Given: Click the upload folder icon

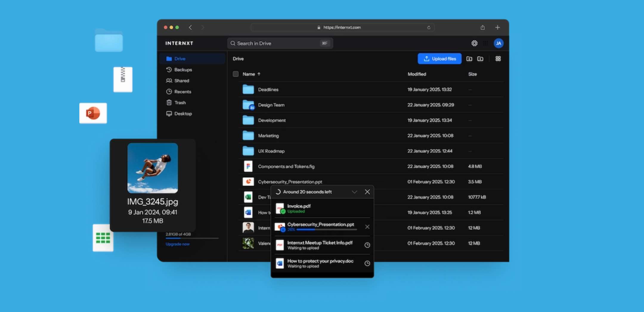Looking at the screenshot, I should coord(469,59).
